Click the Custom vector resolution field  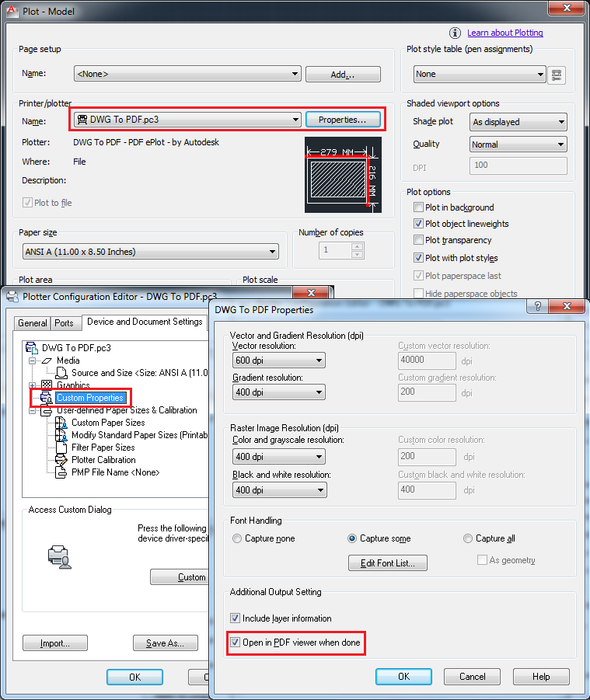427,360
